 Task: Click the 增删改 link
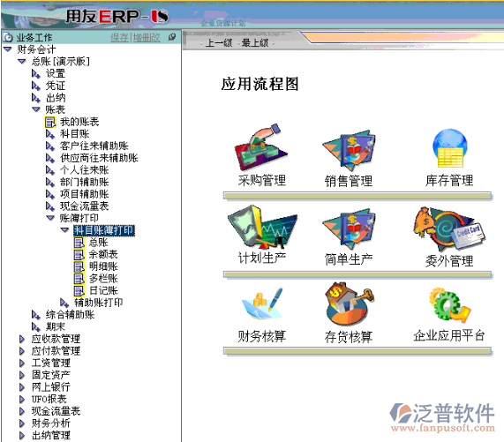click(147, 38)
